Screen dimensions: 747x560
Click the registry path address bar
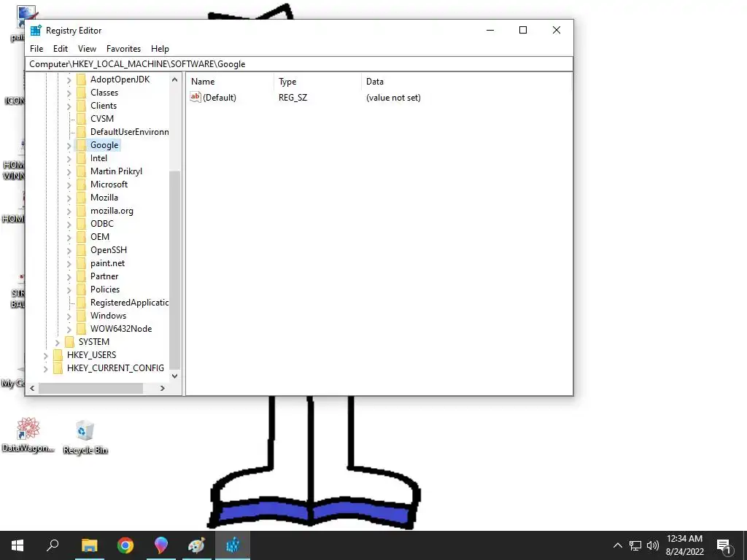(299, 64)
